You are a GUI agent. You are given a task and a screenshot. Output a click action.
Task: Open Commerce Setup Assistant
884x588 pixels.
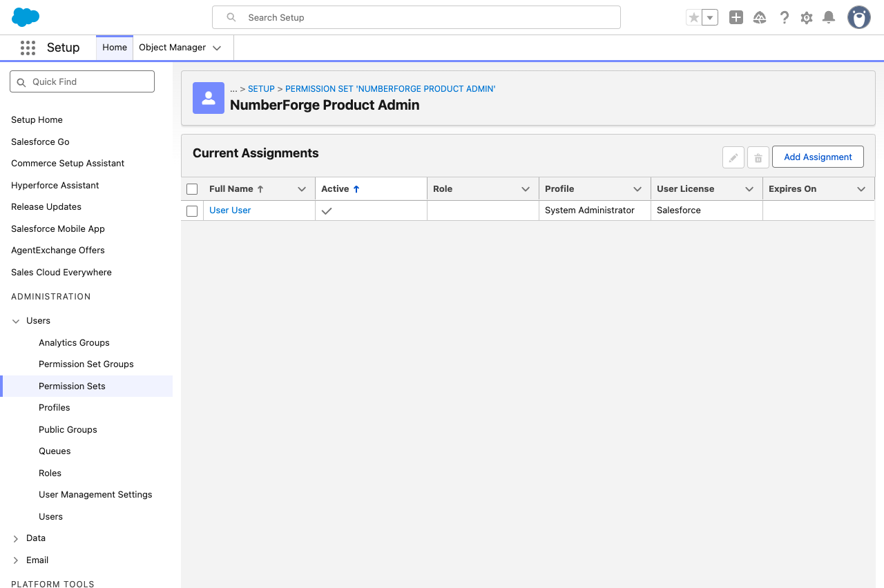pyautogui.click(x=68, y=164)
